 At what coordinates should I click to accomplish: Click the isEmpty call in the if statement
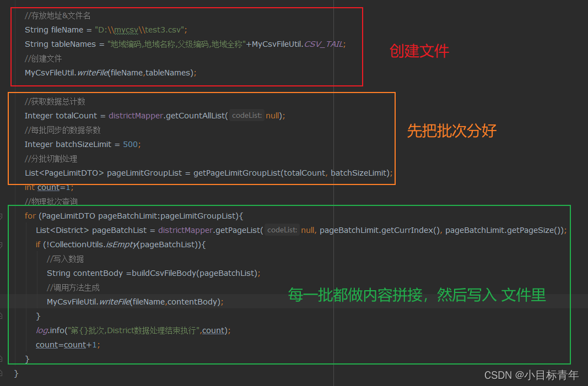122,244
